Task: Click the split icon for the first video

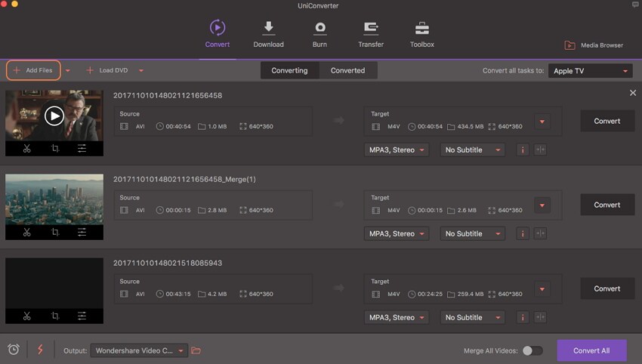Action: pyautogui.click(x=541, y=150)
